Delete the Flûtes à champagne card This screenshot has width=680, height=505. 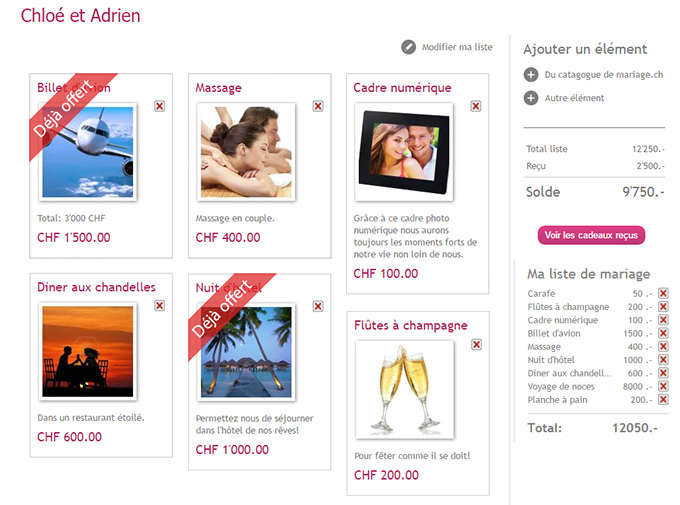pyautogui.click(x=477, y=344)
